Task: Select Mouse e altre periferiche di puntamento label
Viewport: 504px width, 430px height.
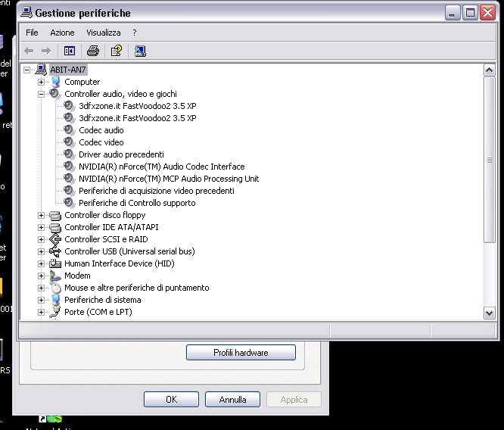Action: [137, 288]
